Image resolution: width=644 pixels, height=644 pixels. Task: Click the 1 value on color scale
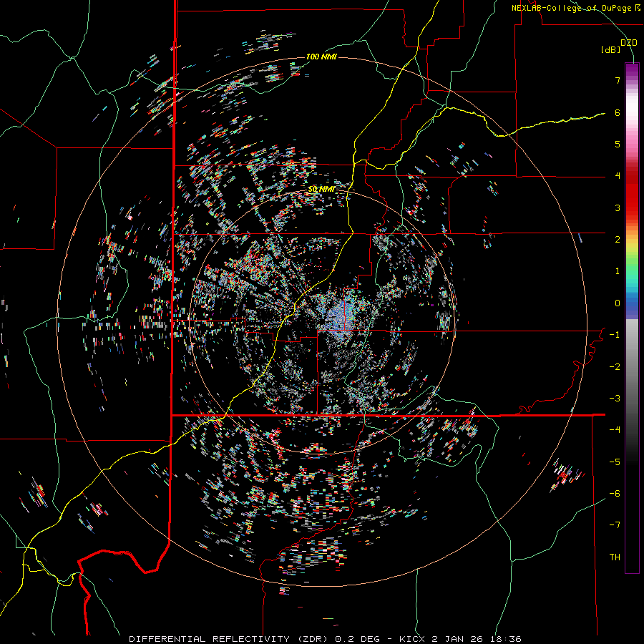pyautogui.click(x=618, y=271)
